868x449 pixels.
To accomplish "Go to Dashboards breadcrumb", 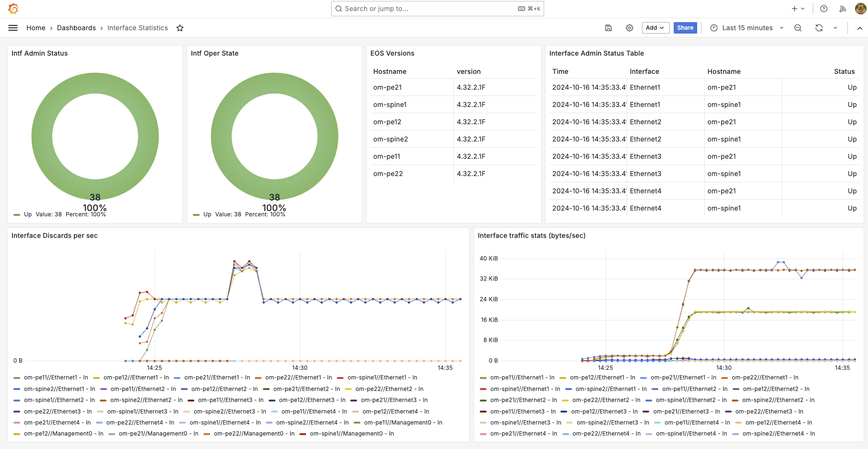I will pos(76,28).
